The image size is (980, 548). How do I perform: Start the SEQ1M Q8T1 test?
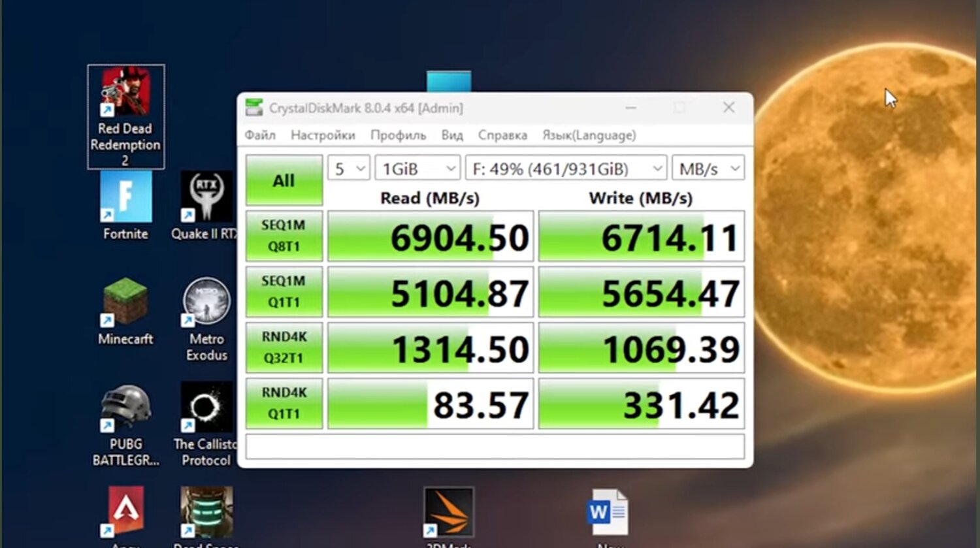pyautogui.click(x=284, y=236)
